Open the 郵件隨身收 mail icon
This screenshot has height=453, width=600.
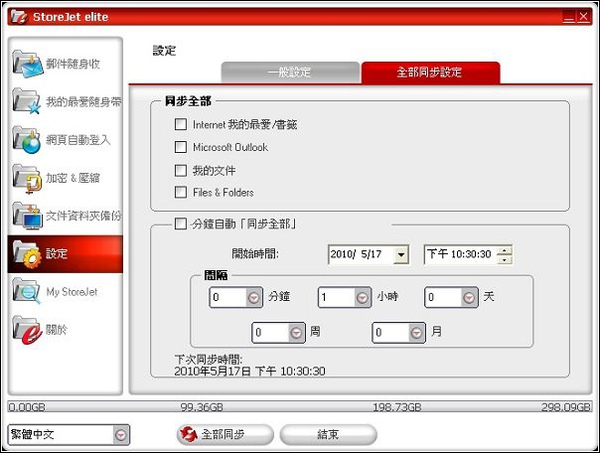pyautogui.click(x=28, y=63)
